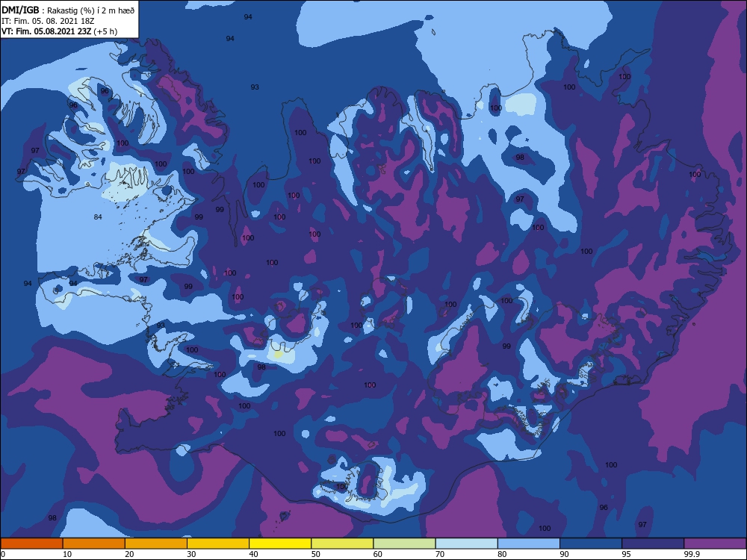747x560 pixels.
Task: Click the '60' legend scale label
Action: (x=378, y=554)
